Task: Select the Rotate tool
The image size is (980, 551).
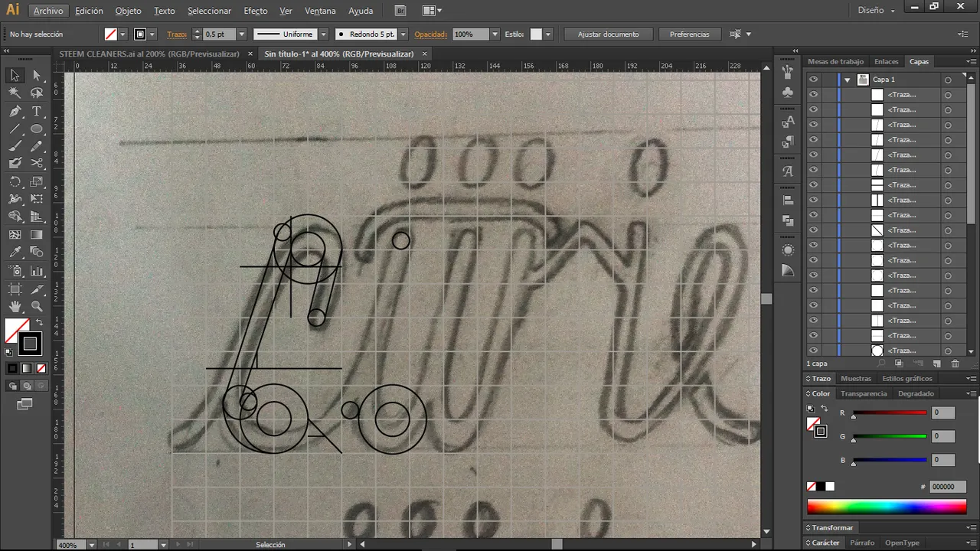Action: tap(15, 182)
